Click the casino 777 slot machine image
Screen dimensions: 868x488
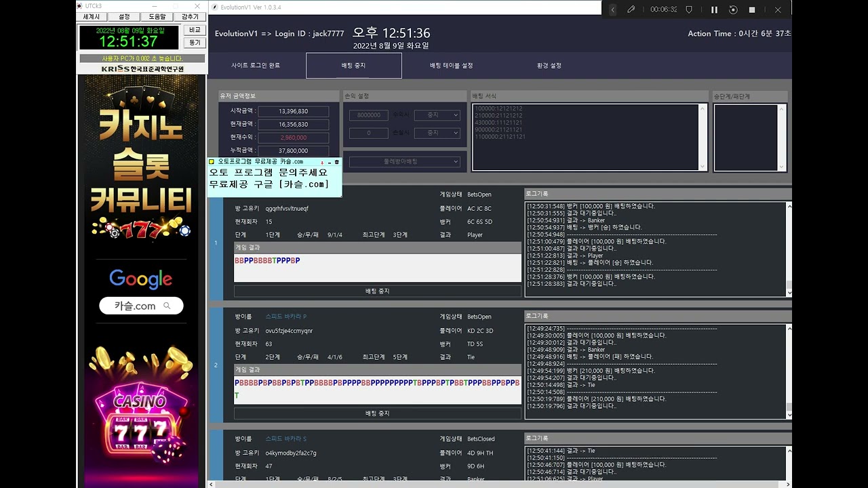tap(140, 424)
